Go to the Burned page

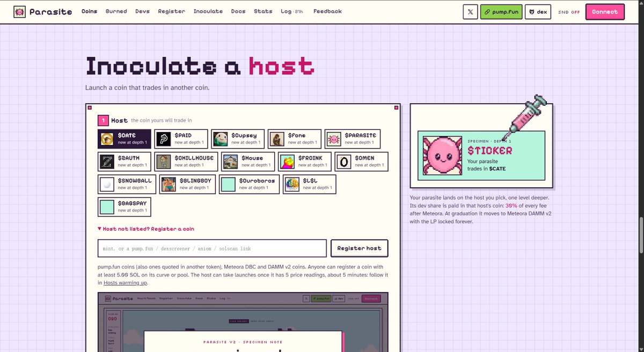click(116, 11)
